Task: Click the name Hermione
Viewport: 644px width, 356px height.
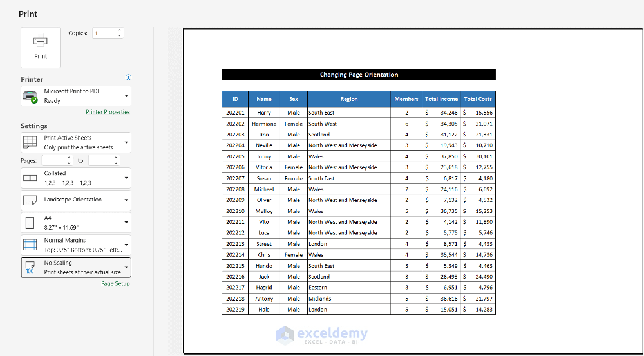Action: 264,124
